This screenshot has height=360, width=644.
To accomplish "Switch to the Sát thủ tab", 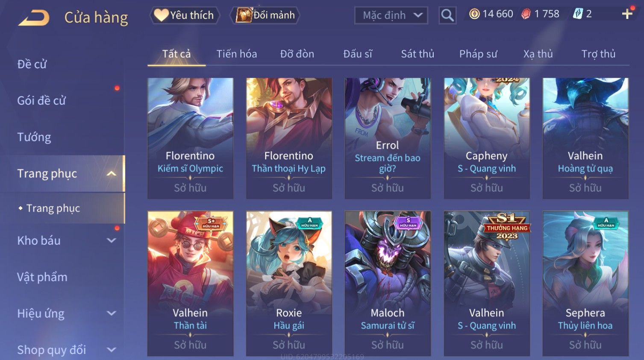I will tap(418, 54).
